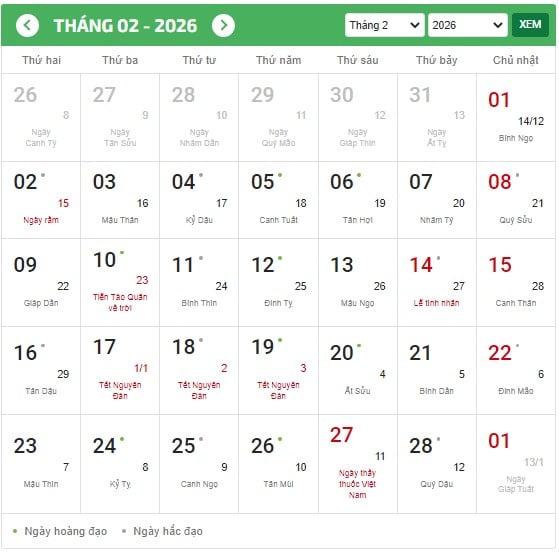
Task: Click the Thứ hai column header
Action: point(41,60)
